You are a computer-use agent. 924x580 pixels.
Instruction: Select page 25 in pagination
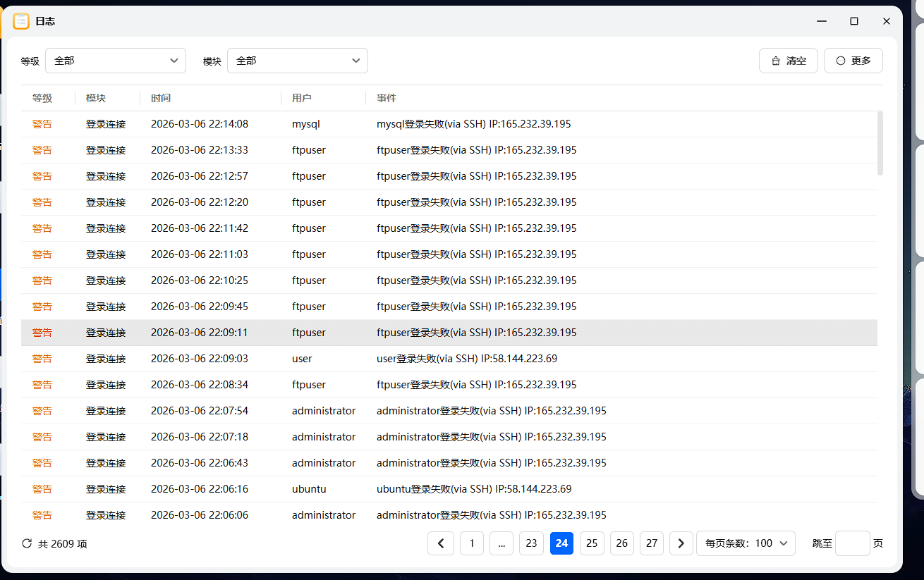coord(591,543)
